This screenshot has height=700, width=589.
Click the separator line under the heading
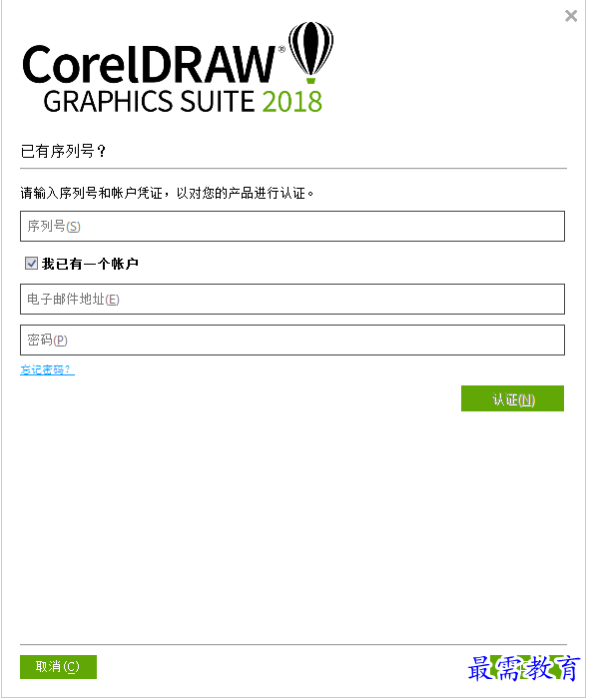294,169
